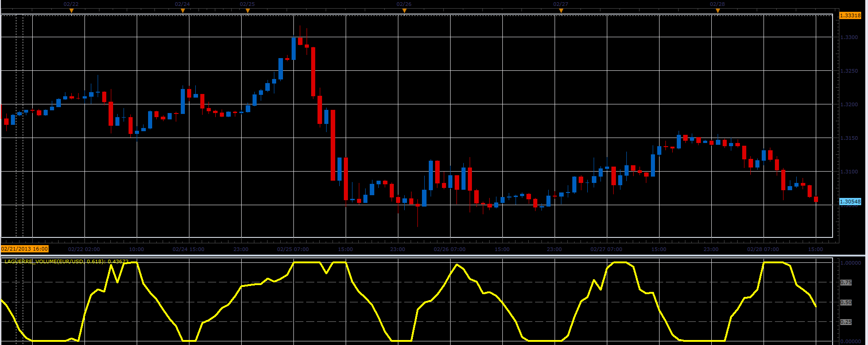Click the 02/24 15:00 time axis label
This screenshot has width=868, height=345.
click(188, 249)
